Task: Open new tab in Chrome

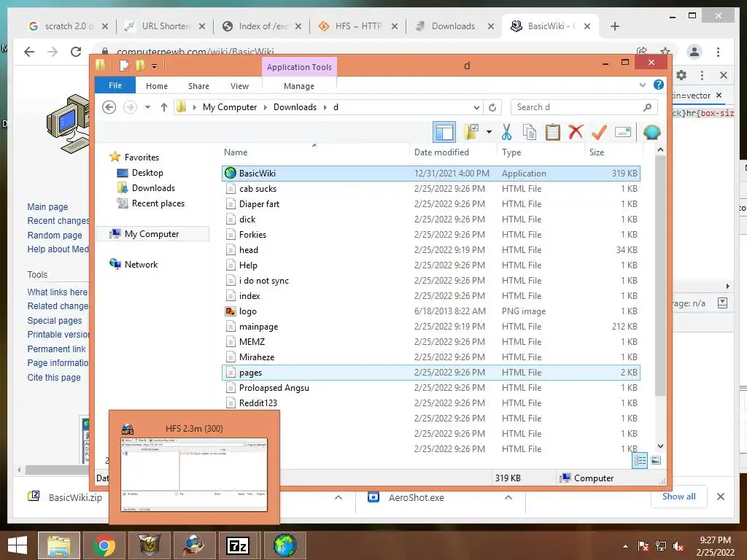Action: (x=614, y=26)
